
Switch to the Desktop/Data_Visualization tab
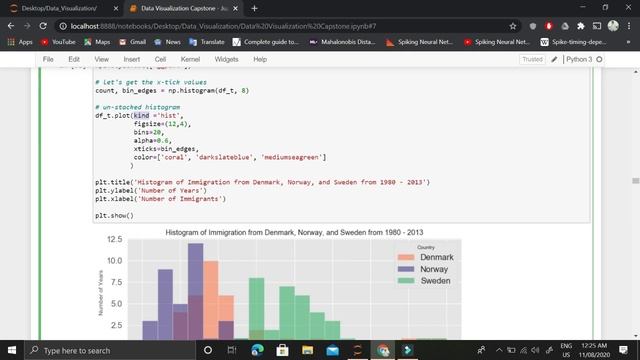pos(60,8)
